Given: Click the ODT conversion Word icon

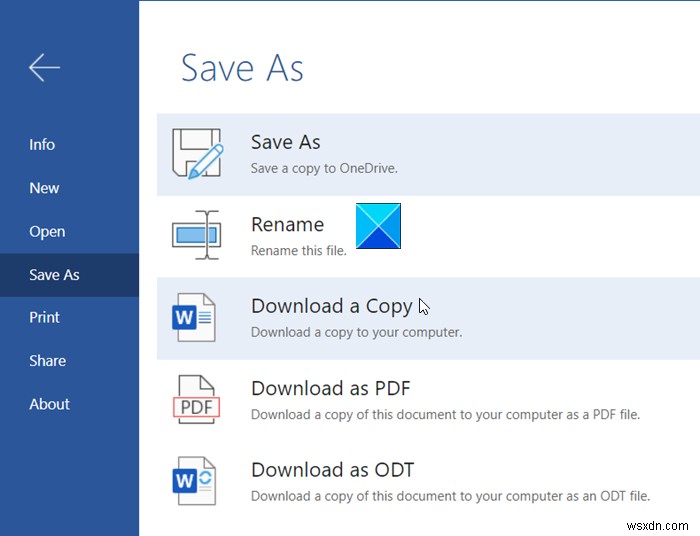Looking at the screenshot, I should click(194, 481).
